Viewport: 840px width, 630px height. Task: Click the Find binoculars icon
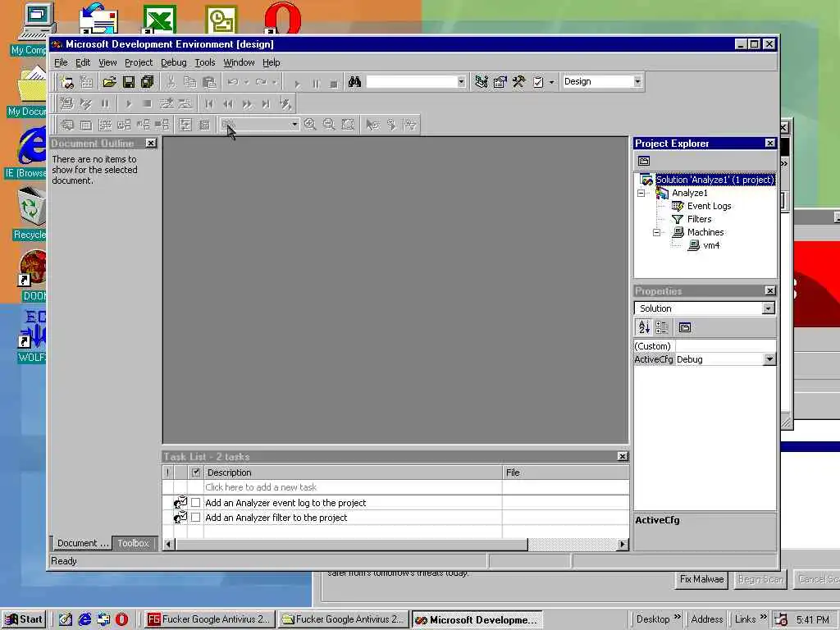pos(354,82)
